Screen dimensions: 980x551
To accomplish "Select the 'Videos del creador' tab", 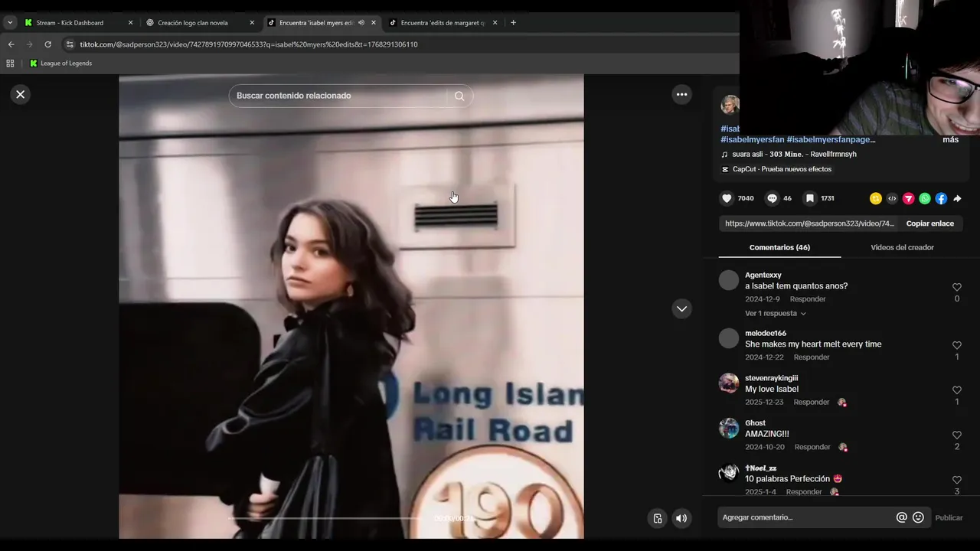I will coord(902,247).
